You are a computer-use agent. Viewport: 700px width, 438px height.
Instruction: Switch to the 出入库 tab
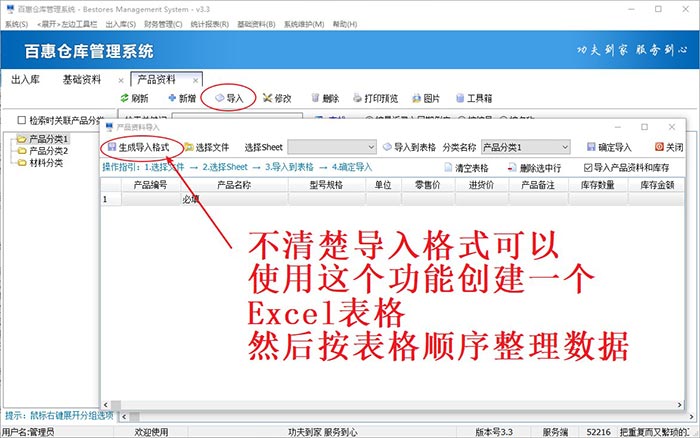click(25, 80)
